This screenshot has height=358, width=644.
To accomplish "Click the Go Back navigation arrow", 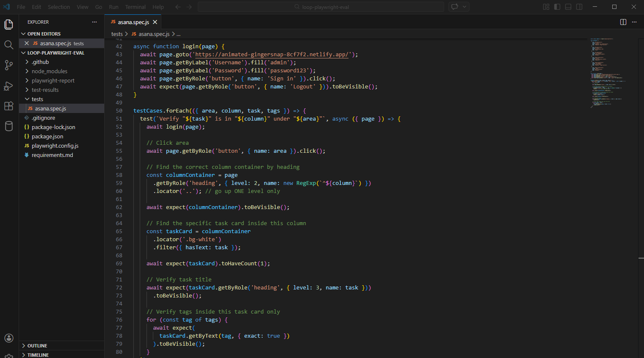I will pyautogui.click(x=177, y=7).
